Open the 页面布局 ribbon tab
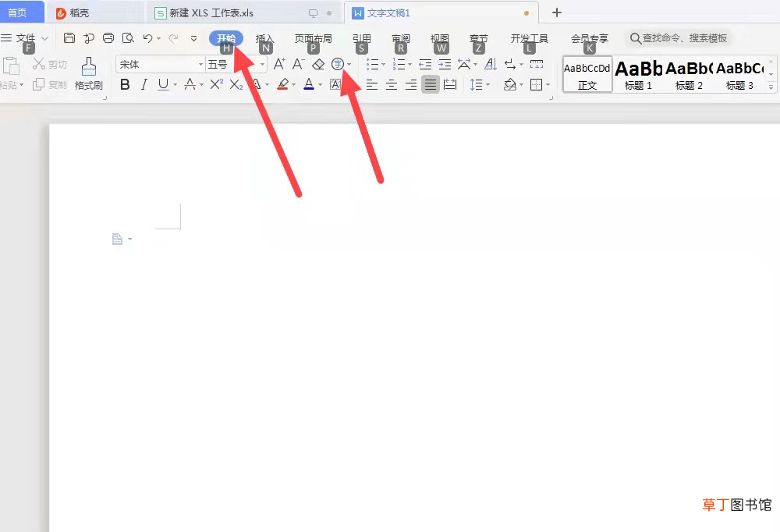This screenshot has width=780, height=532. (x=313, y=38)
